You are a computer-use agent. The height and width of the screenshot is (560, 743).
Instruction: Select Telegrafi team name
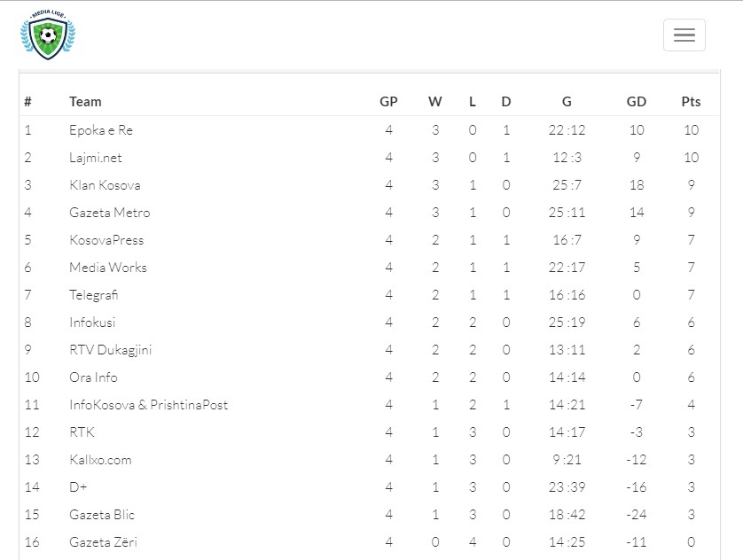[x=93, y=295]
